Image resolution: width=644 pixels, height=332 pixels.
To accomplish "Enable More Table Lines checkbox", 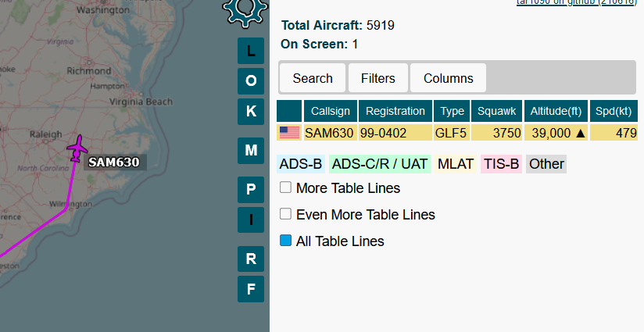I will pyautogui.click(x=285, y=187).
